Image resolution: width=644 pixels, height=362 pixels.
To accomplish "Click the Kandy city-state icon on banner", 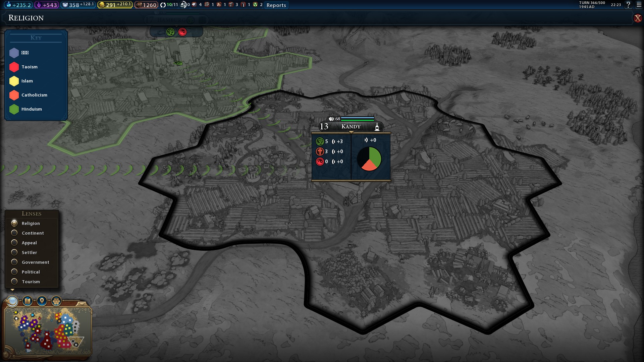I will pos(377,127).
